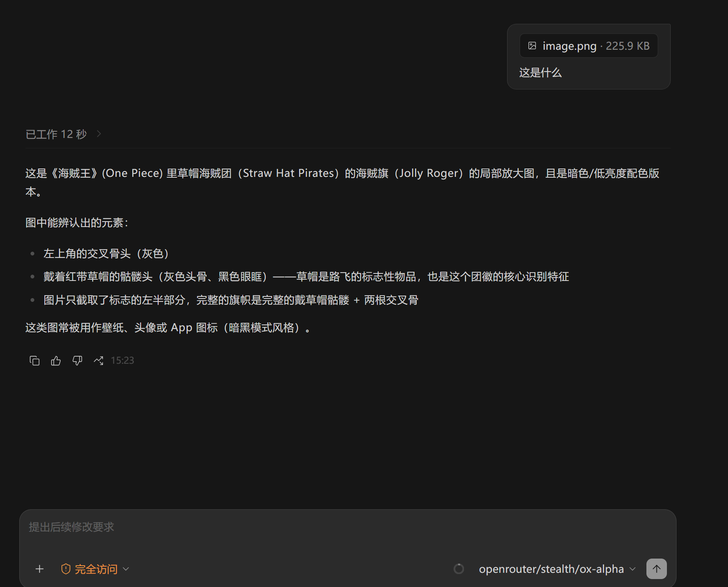
Task: Give the reply a thumbs up
Action: point(56,360)
